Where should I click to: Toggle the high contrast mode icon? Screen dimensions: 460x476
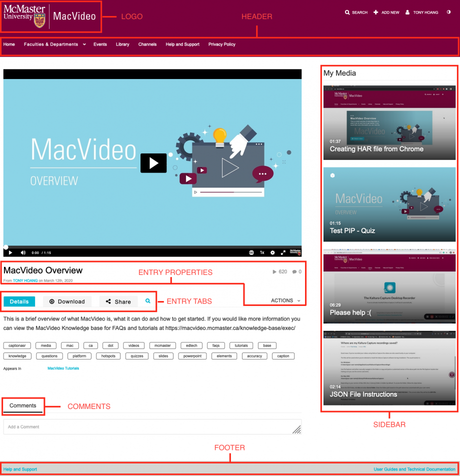click(448, 12)
